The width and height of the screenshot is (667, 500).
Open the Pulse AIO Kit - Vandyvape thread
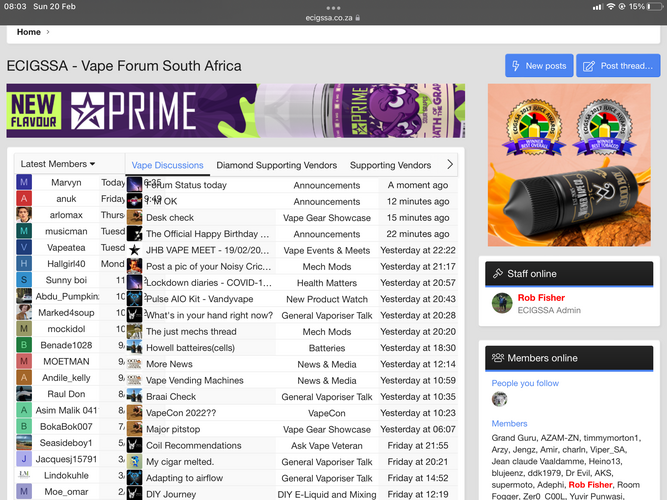[200, 299]
